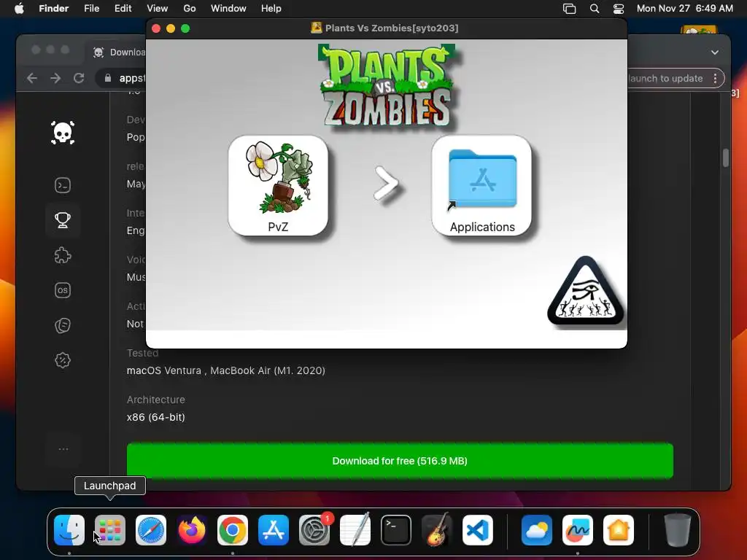Open the File menu
The height and width of the screenshot is (560, 747).
91,9
